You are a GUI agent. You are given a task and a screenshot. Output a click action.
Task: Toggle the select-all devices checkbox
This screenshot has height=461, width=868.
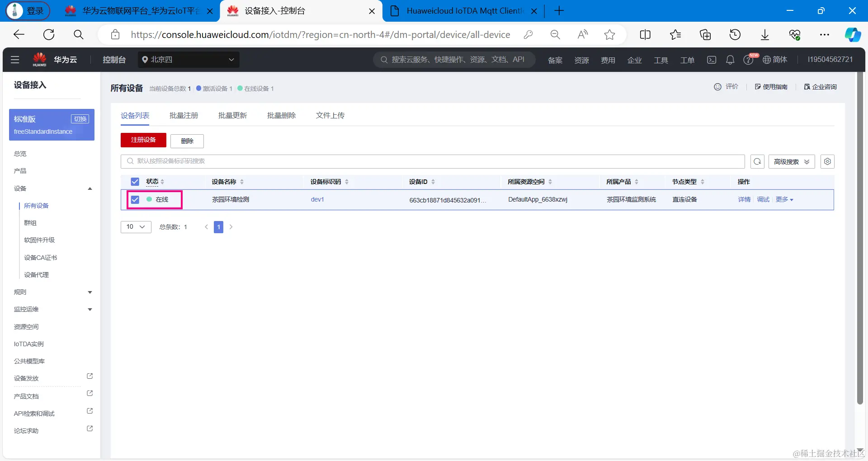click(x=135, y=182)
